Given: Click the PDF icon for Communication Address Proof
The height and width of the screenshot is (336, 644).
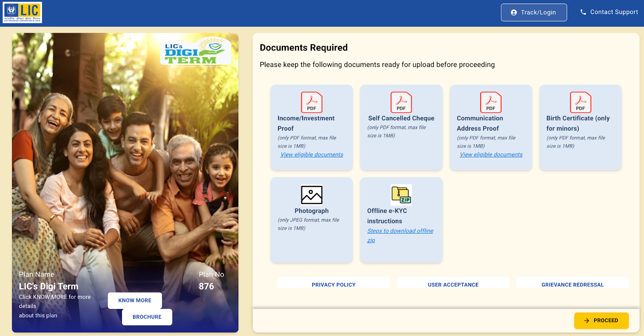Looking at the screenshot, I should click(491, 102).
